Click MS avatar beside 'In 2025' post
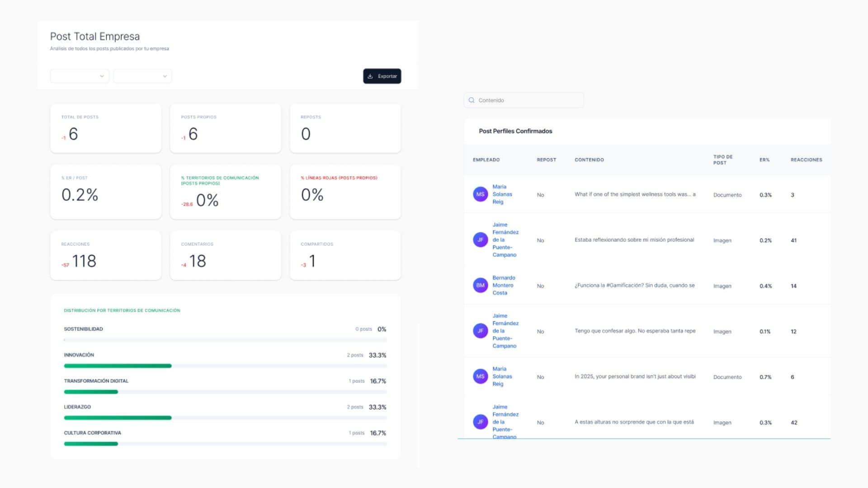The image size is (868, 488). point(480,376)
